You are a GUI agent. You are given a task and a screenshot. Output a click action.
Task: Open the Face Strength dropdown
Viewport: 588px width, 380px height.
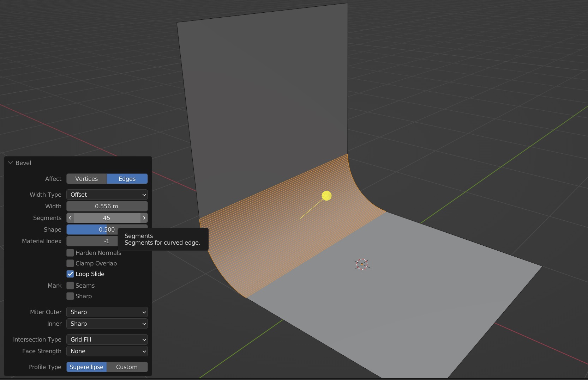coord(107,351)
